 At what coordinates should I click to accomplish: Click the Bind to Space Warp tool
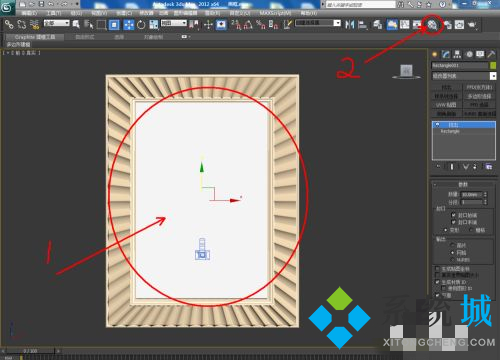[x=34, y=24]
